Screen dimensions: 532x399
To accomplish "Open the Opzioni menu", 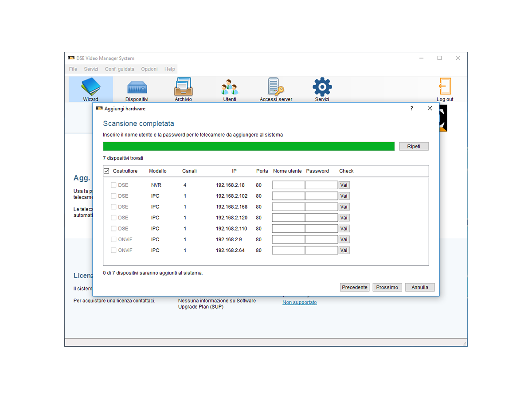I will (x=149, y=69).
